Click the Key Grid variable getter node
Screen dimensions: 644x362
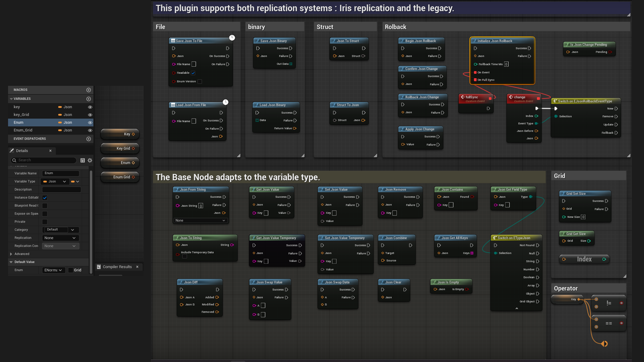point(120,148)
